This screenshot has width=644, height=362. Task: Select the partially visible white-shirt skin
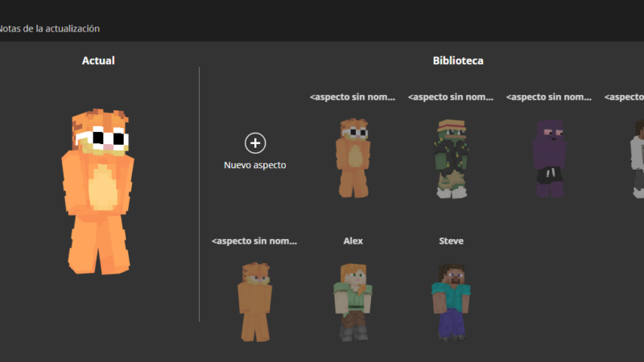(x=637, y=158)
